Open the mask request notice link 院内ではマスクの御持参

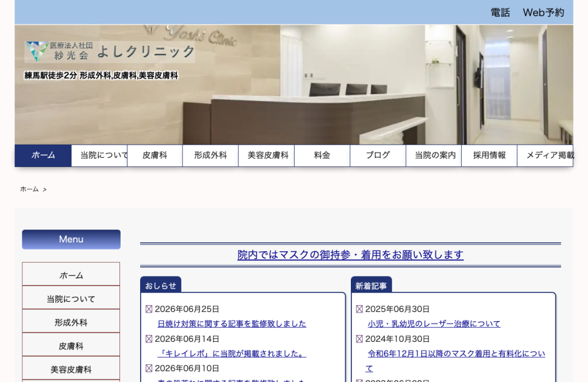tap(351, 255)
